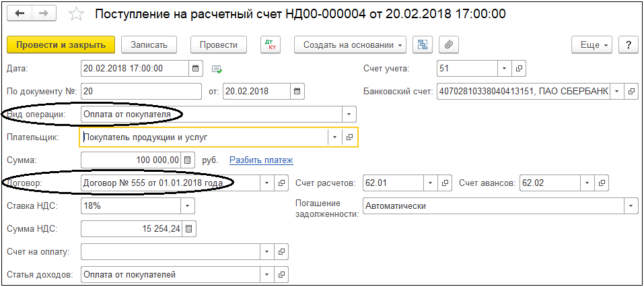Expand the Счет авансов dropdown

pyautogui.click(x=587, y=183)
